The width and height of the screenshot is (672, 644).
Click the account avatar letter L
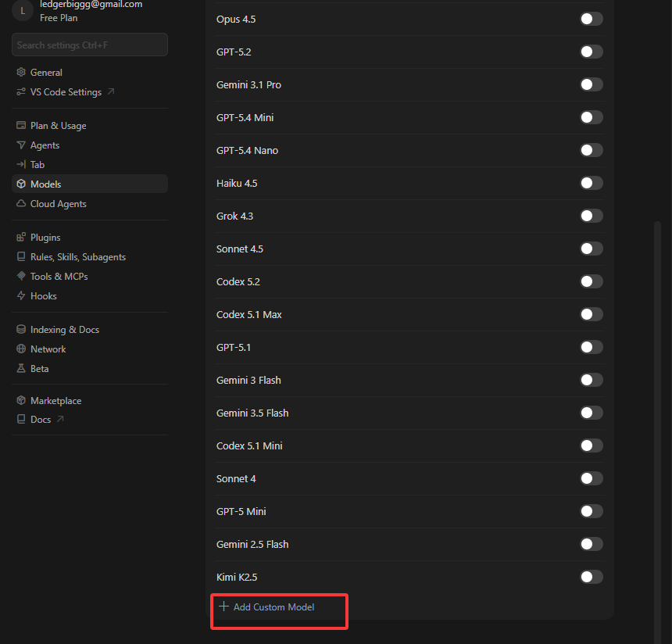pos(23,11)
